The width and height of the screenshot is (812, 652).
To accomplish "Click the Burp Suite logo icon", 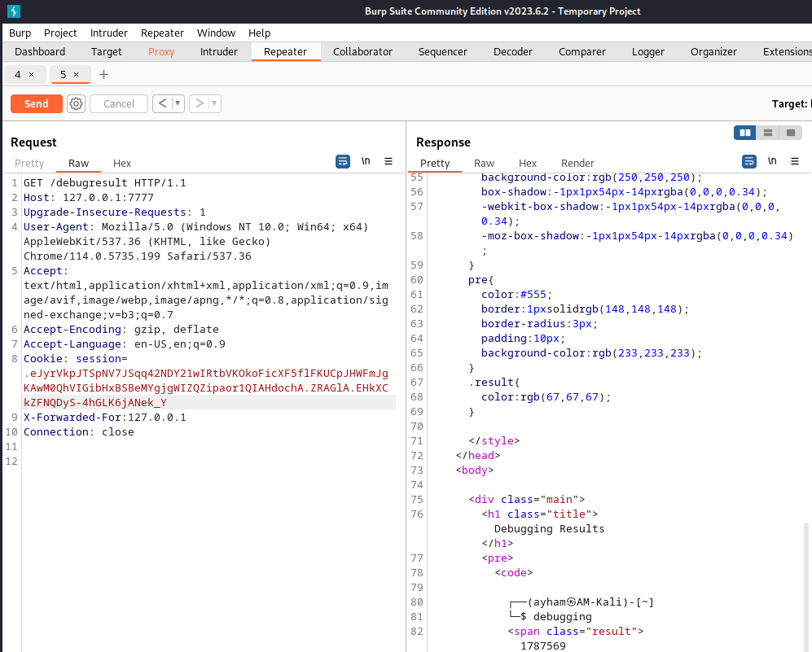I will coord(14,11).
